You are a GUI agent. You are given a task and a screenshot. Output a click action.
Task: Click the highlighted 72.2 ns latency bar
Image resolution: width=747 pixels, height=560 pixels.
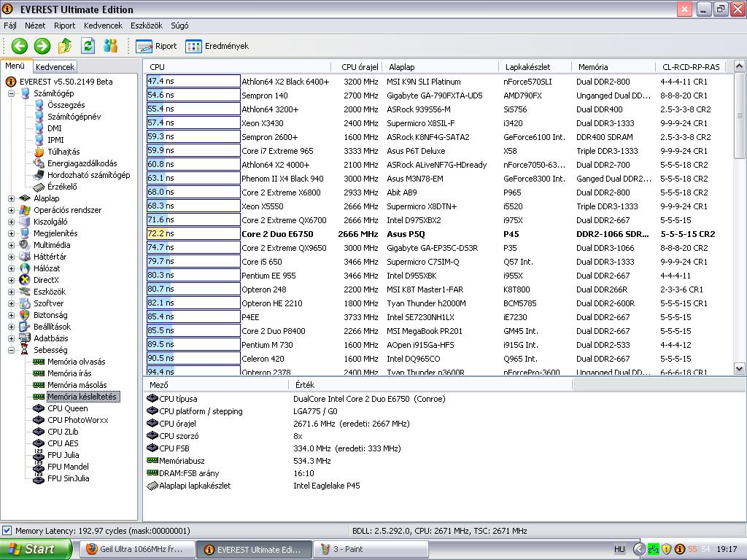[x=193, y=234]
